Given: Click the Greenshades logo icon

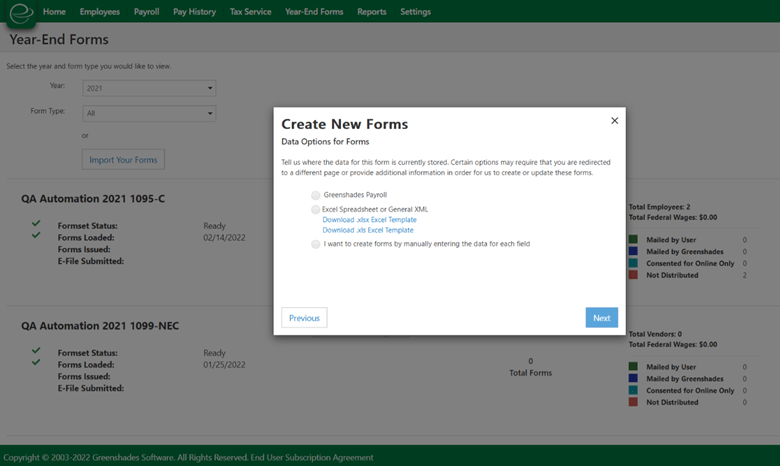Looking at the screenshot, I should [x=21, y=12].
